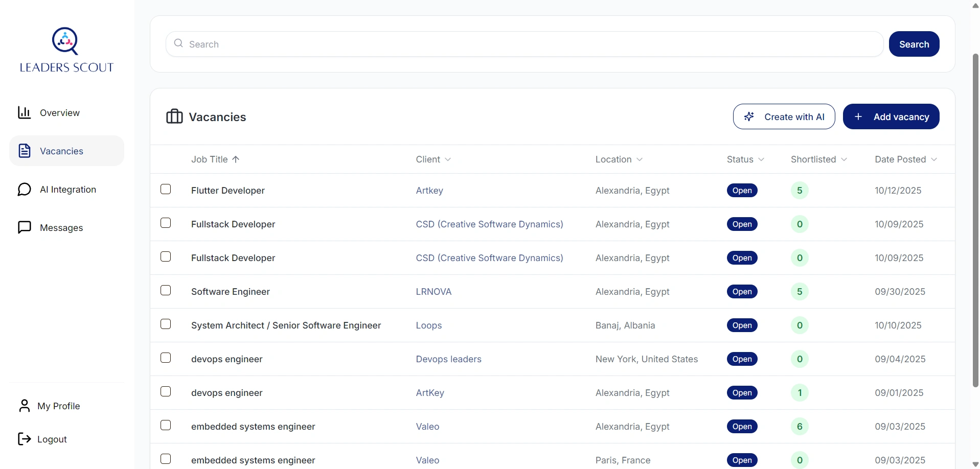Image resolution: width=980 pixels, height=469 pixels.
Task: Click the AI Integration chat bubble icon
Action: [25, 190]
